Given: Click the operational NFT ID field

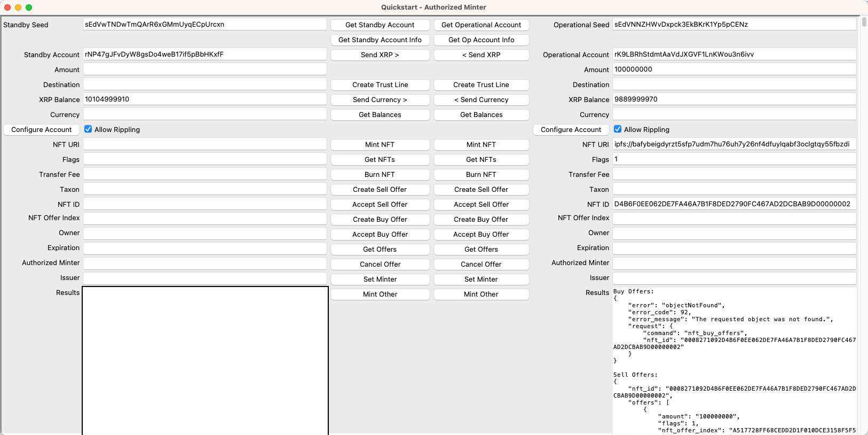Looking at the screenshot, I should click(x=734, y=204).
